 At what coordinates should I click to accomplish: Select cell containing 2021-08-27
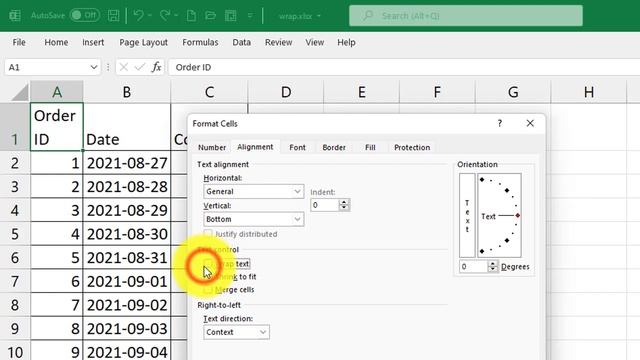coord(127,163)
